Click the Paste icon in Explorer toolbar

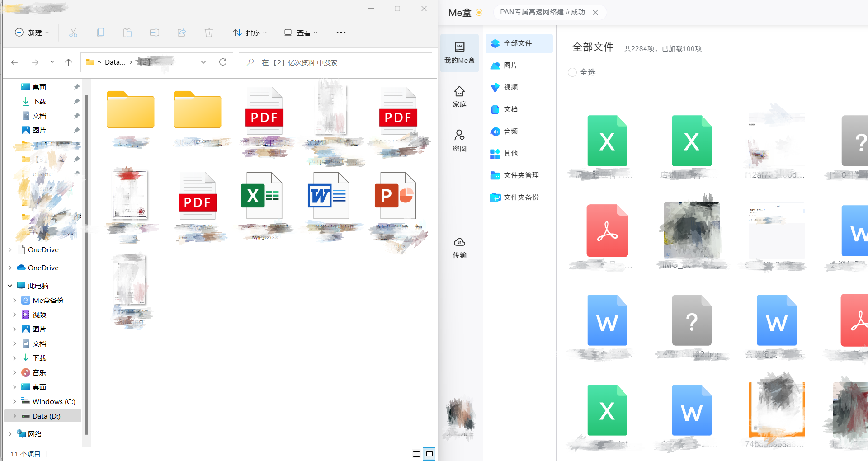[x=127, y=33]
